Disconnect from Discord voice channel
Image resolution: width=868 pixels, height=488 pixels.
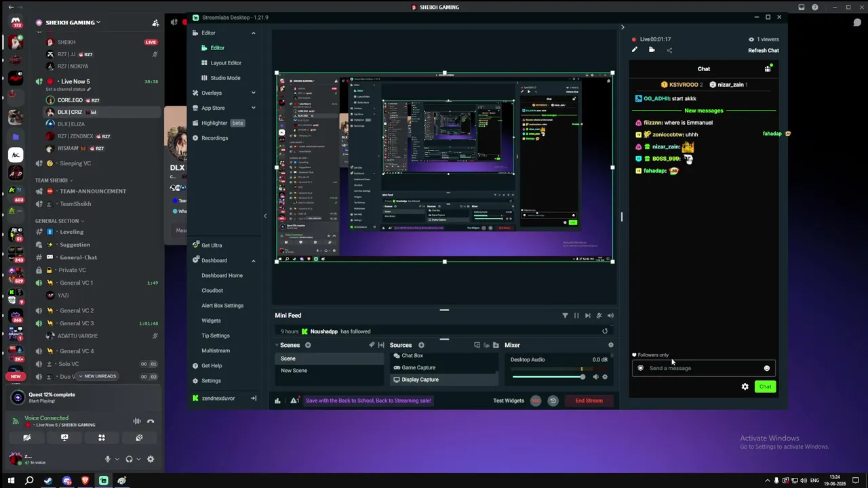coord(151,421)
